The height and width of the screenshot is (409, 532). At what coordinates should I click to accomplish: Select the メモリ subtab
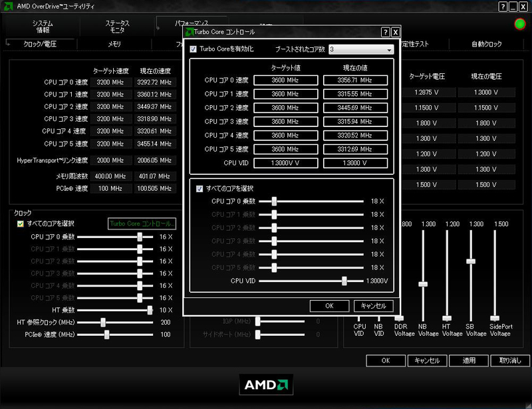tap(114, 44)
